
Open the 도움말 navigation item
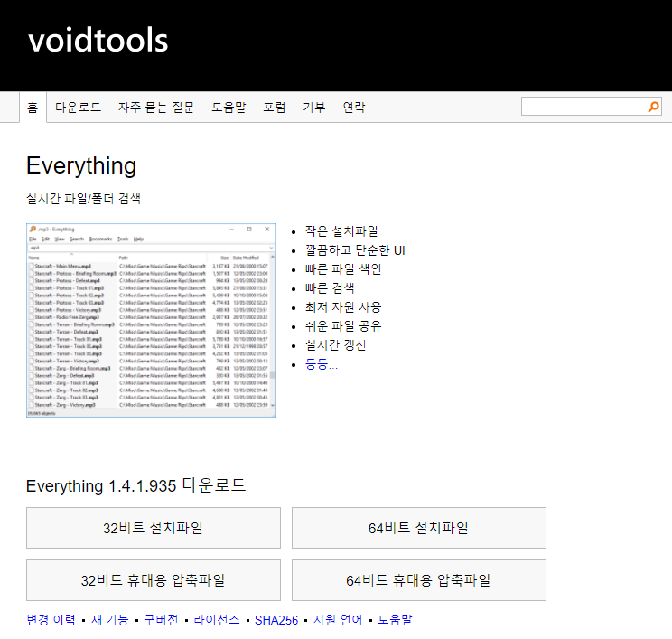[229, 108]
